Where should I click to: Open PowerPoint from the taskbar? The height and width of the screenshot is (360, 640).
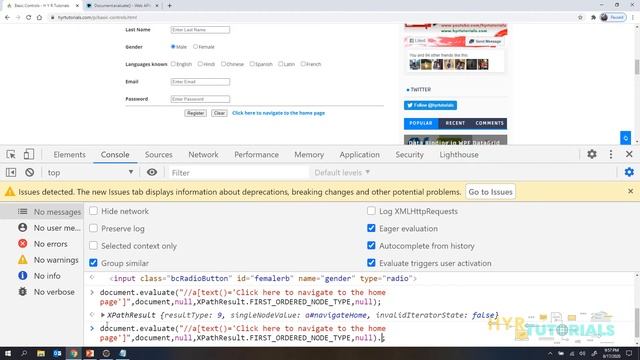(90, 353)
